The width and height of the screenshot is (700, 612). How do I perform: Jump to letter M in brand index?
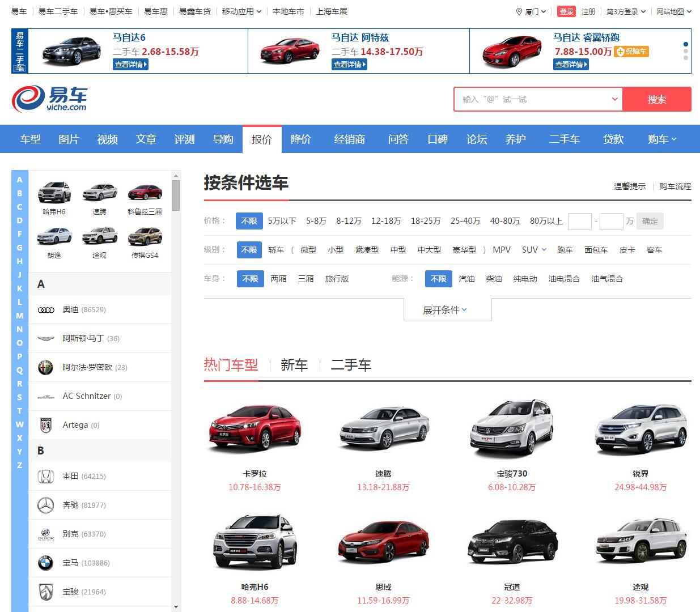click(20, 316)
